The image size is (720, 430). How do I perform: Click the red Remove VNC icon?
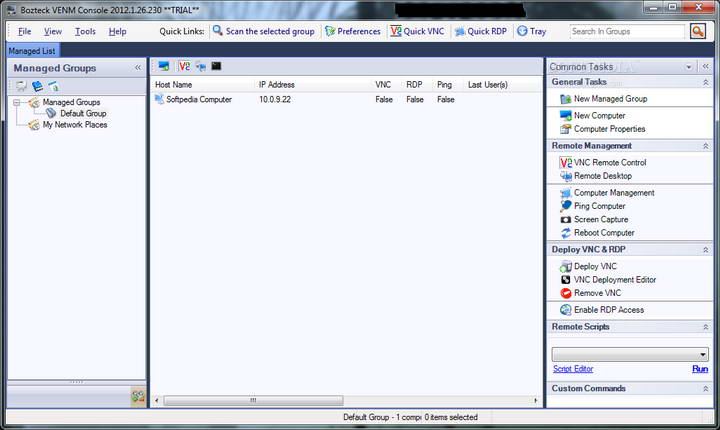(566, 293)
